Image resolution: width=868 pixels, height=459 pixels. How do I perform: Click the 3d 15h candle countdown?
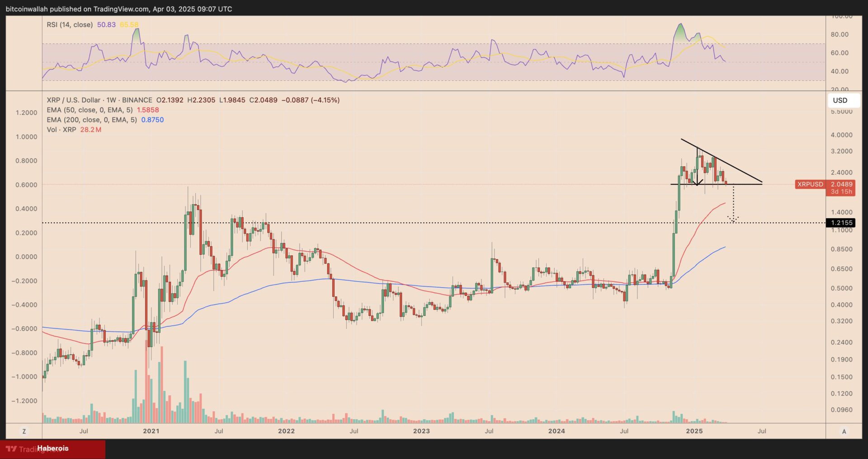point(841,192)
